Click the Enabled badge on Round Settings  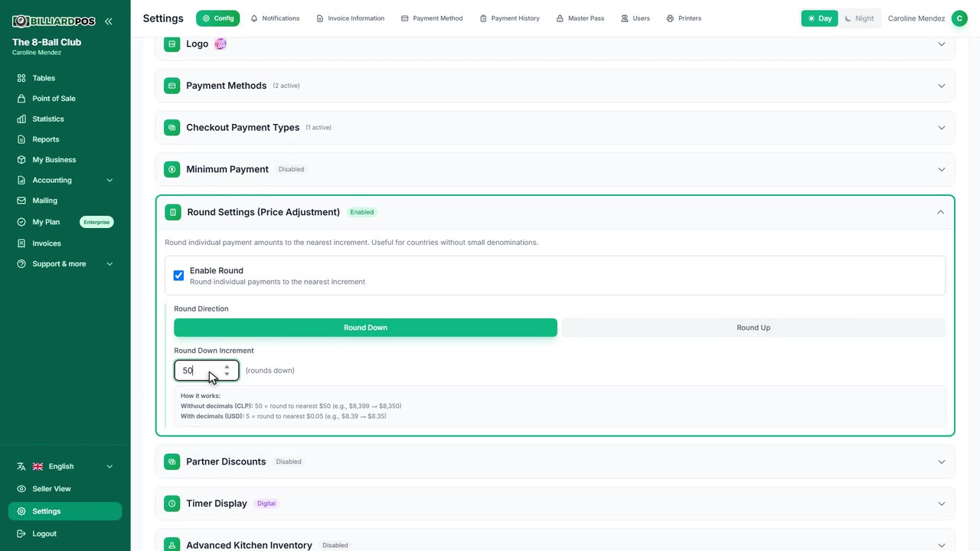tap(362, 212)
